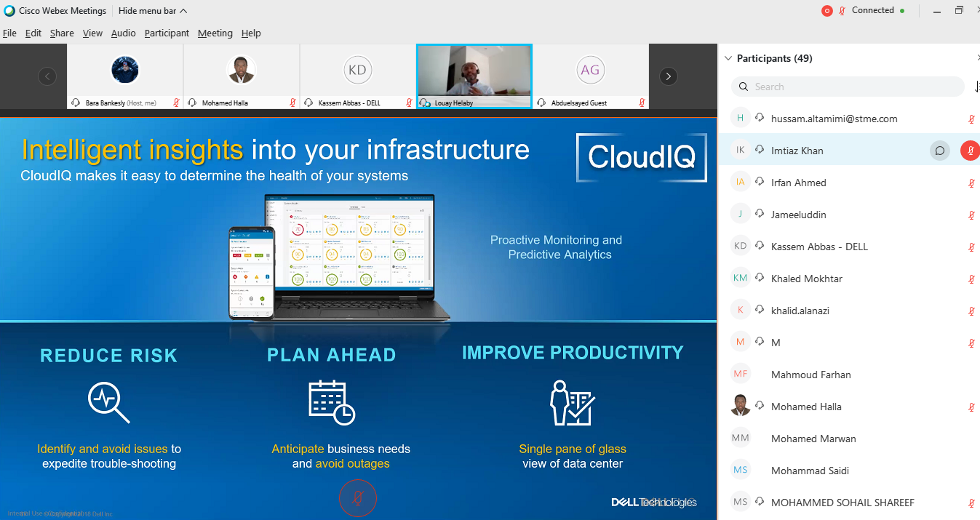Select Mohamed Halla video thumbnail
The image size is (980, 520).
click(x=241, y=76)
